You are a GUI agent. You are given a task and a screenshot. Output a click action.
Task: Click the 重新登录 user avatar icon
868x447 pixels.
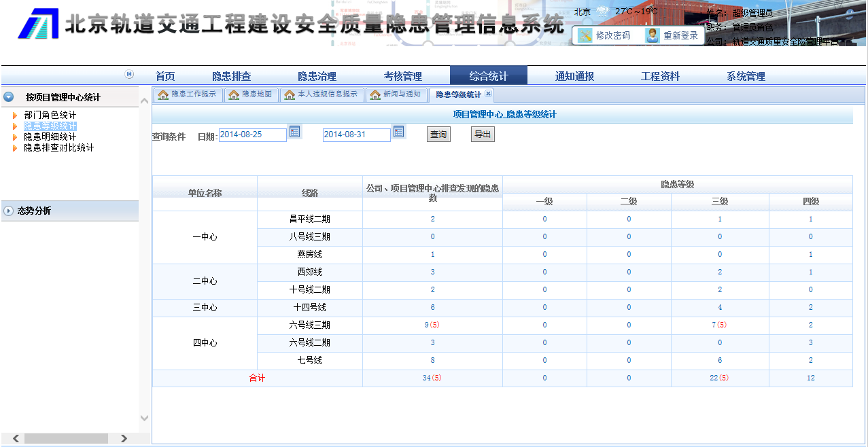pos(653,35)
